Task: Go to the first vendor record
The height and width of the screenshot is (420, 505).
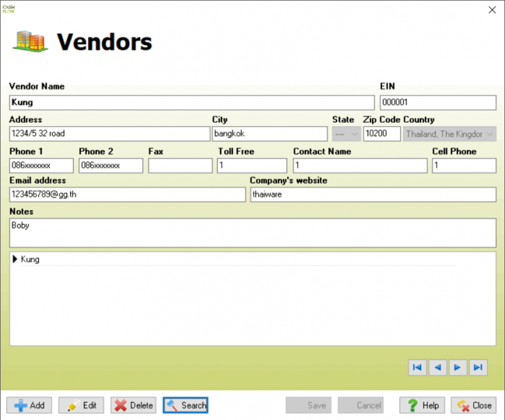Action: tap(418, 367)
